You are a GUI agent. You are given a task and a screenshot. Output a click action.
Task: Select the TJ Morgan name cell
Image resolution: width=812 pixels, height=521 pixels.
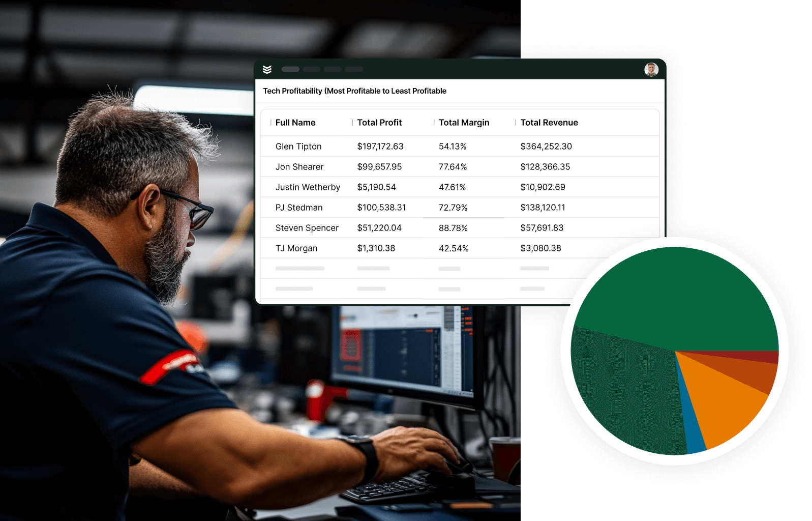pyautogui.click(x=296, y=248)
